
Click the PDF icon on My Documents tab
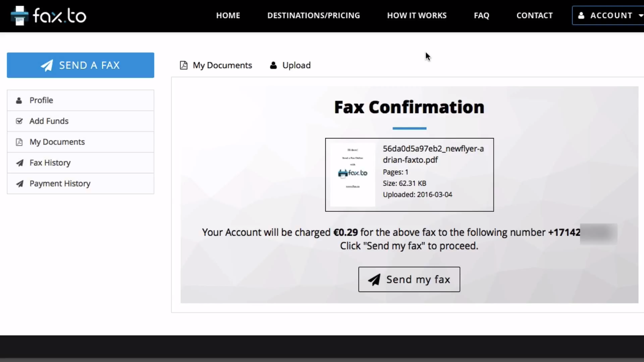(x=183, y=65)
